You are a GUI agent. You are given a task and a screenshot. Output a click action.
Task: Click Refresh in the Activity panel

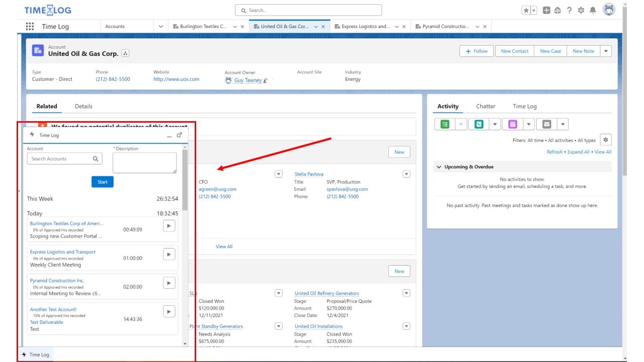pyautogui.click(x=554, y=152)
